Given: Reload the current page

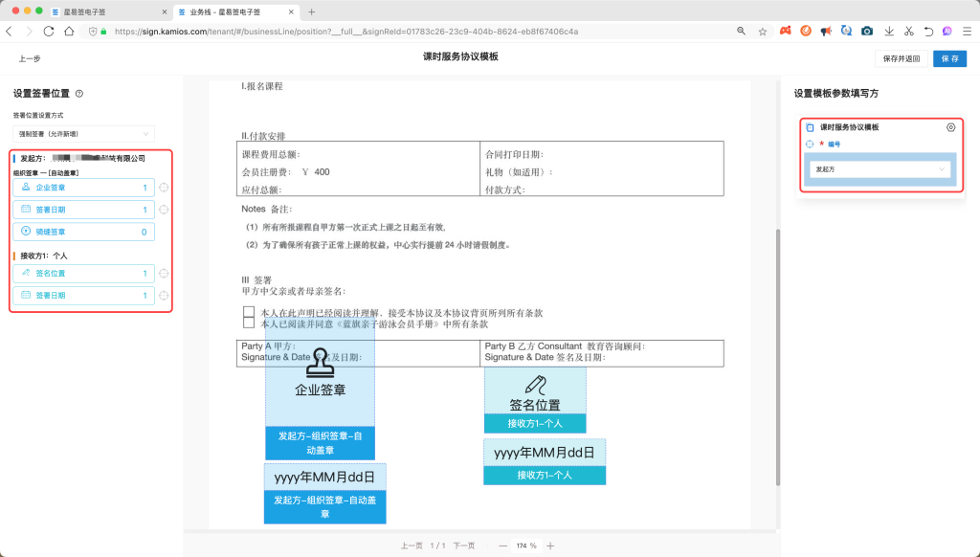Looking at the screenshot, I should (48, 32).
